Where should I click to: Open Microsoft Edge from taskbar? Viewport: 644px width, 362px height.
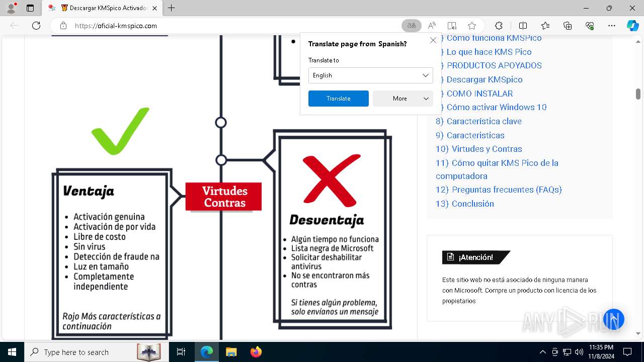tap(207, 352)
